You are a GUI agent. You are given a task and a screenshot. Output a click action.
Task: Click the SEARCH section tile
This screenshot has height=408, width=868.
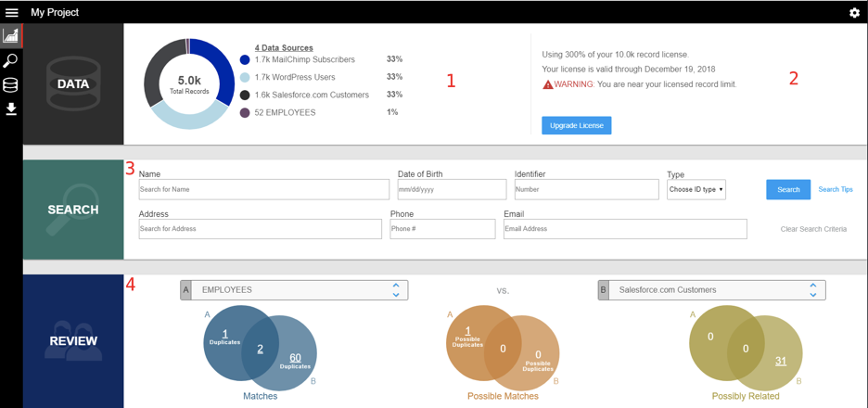(x=73, y=210)
